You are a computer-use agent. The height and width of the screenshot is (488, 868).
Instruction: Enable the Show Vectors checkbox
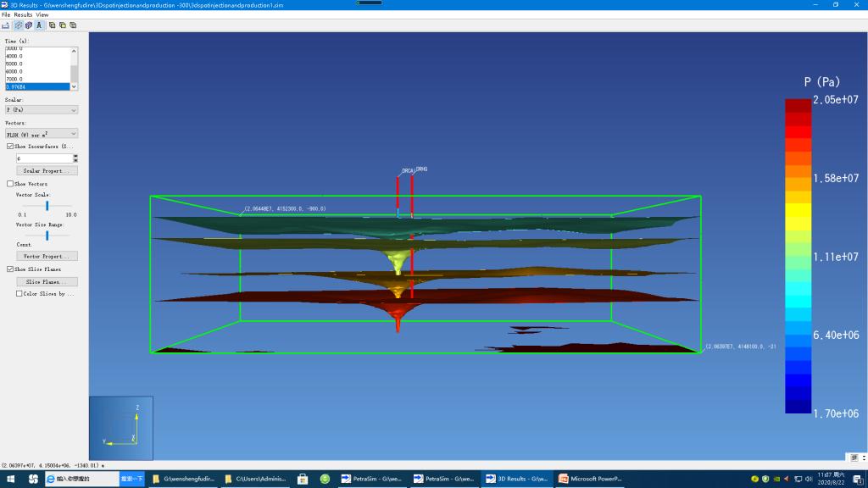[x=10, y=184]
